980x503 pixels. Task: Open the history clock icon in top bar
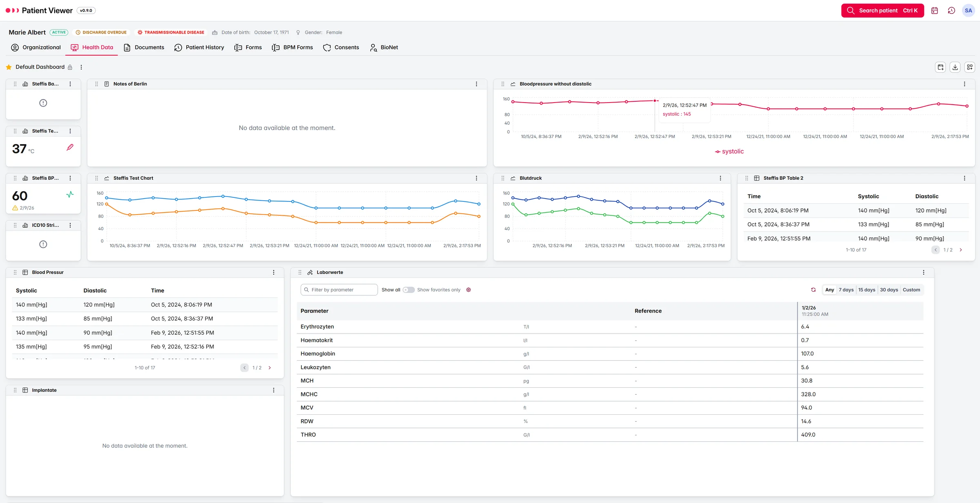tap(951, 11)
